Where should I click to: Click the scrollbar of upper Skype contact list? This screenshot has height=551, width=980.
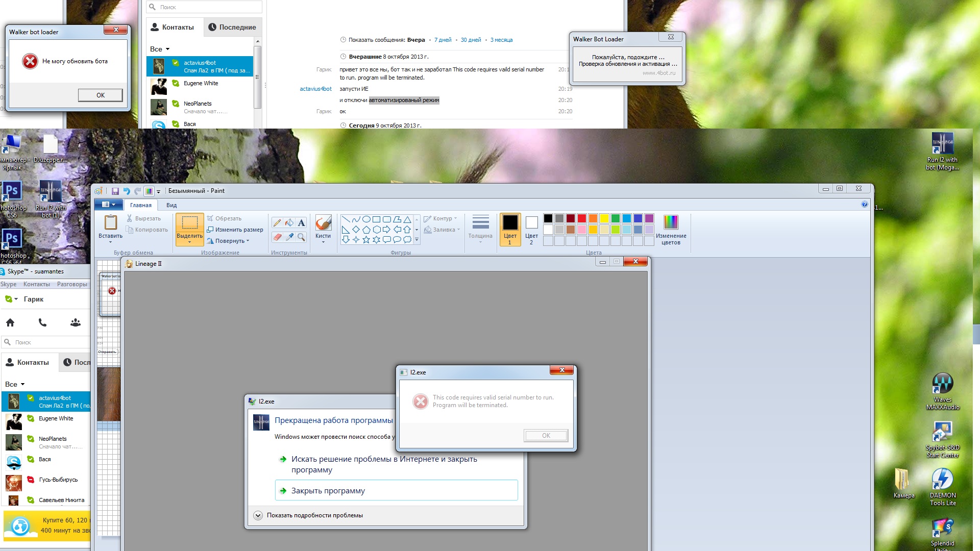257,77
